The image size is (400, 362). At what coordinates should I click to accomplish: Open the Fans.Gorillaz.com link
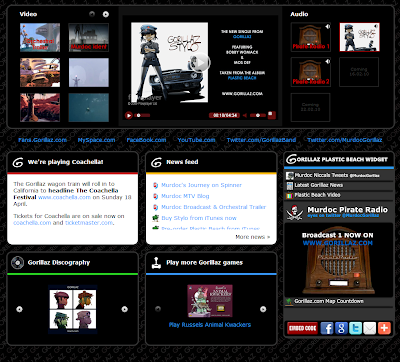tap(42, 140)
